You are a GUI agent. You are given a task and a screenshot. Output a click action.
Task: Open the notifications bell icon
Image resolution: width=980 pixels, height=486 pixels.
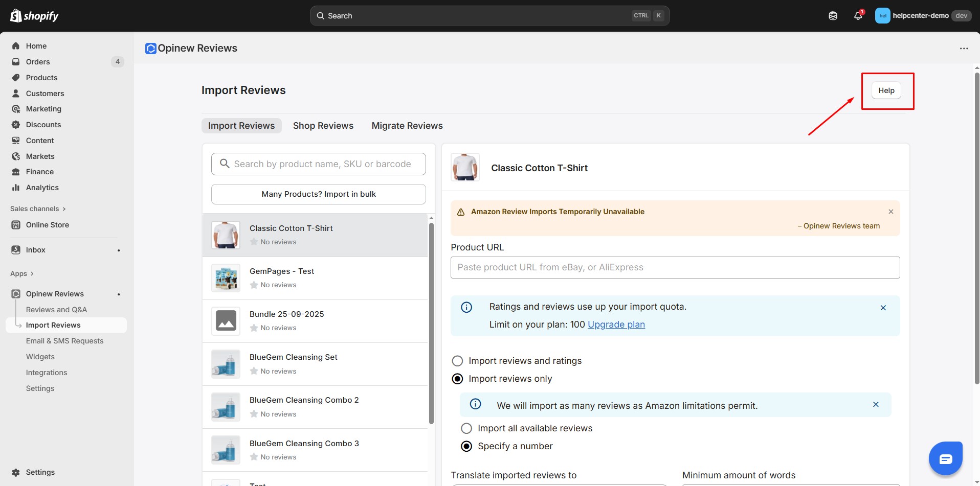[x=858, y=16]
